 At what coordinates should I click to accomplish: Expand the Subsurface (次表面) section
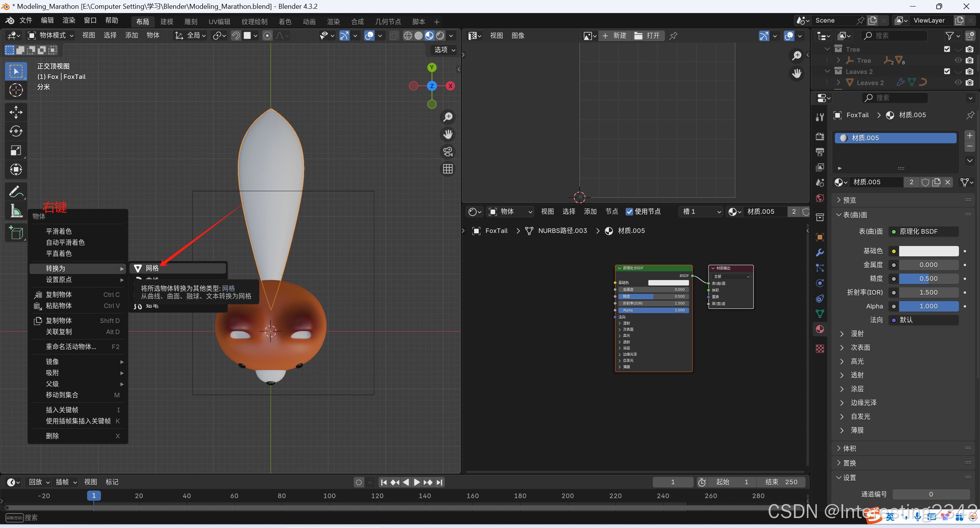pos(861,348)
